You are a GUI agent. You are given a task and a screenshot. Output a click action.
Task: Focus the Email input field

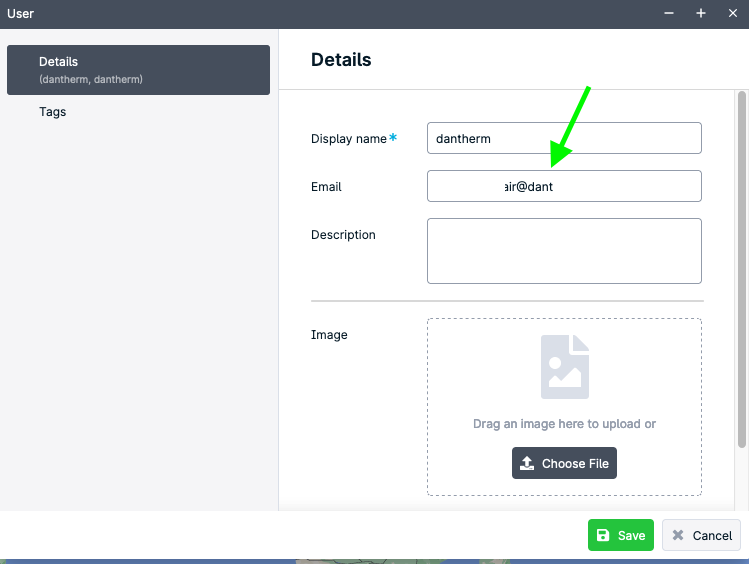[x=564, y=186]
